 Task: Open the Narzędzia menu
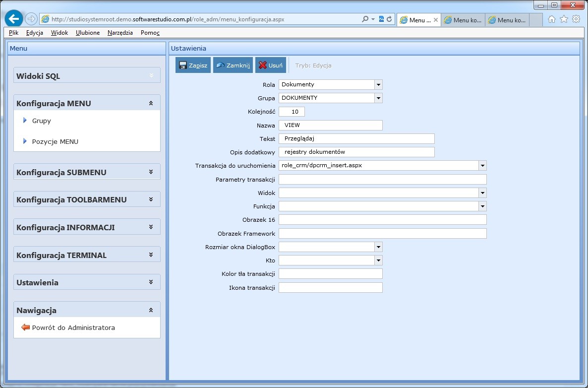coord(120,33)
